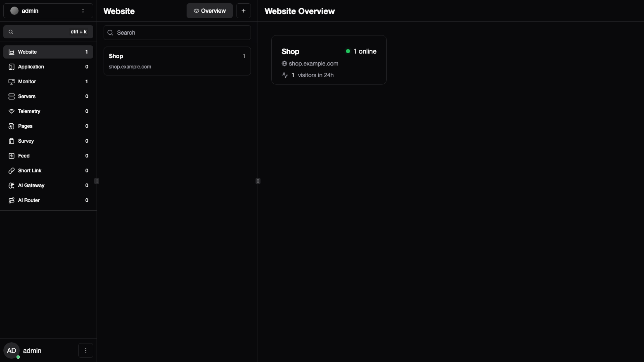Focus the website Search field
This screenshot has height=362, width=644.
(x=177, y=33)
